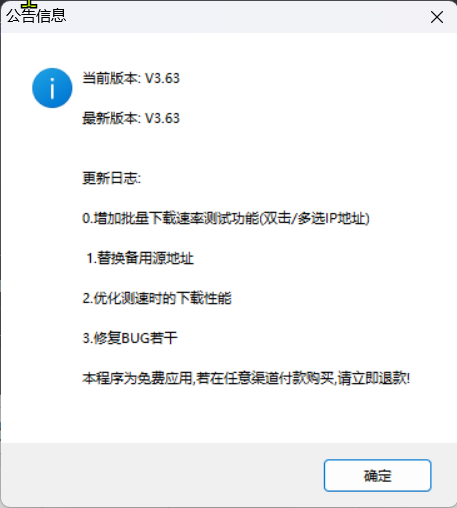
Task: Click the blue information icon
Action: pos(52,88)
